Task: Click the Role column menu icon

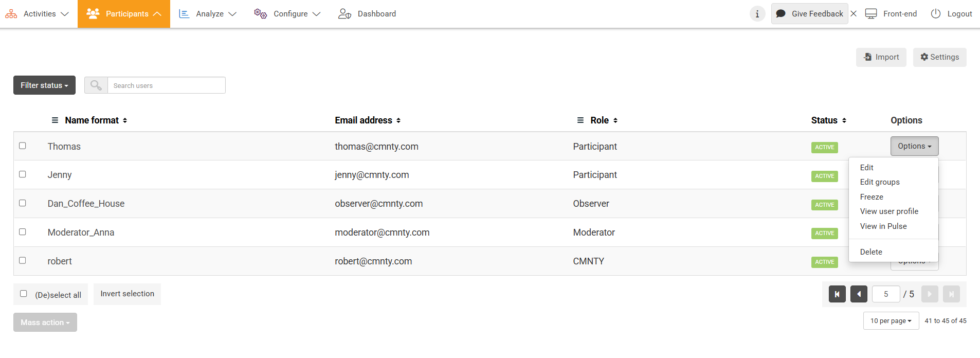Action: [x=580, y=120]
